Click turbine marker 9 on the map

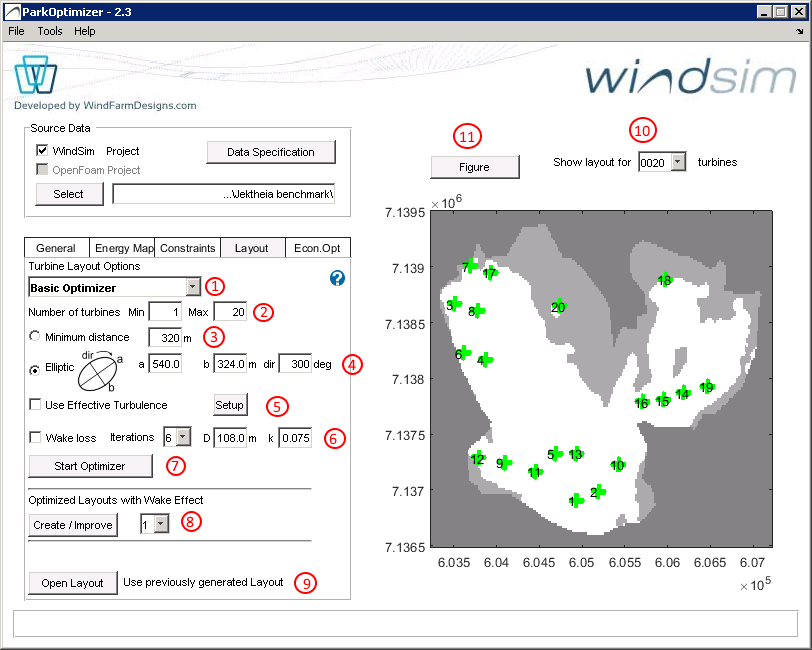click(504, 463)
